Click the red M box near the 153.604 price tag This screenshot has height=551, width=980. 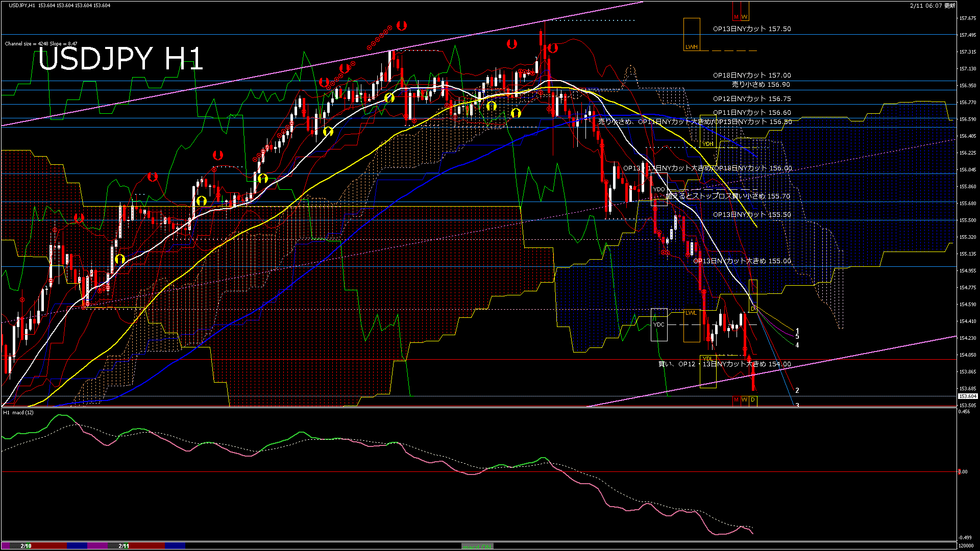(x=736, y=400)
